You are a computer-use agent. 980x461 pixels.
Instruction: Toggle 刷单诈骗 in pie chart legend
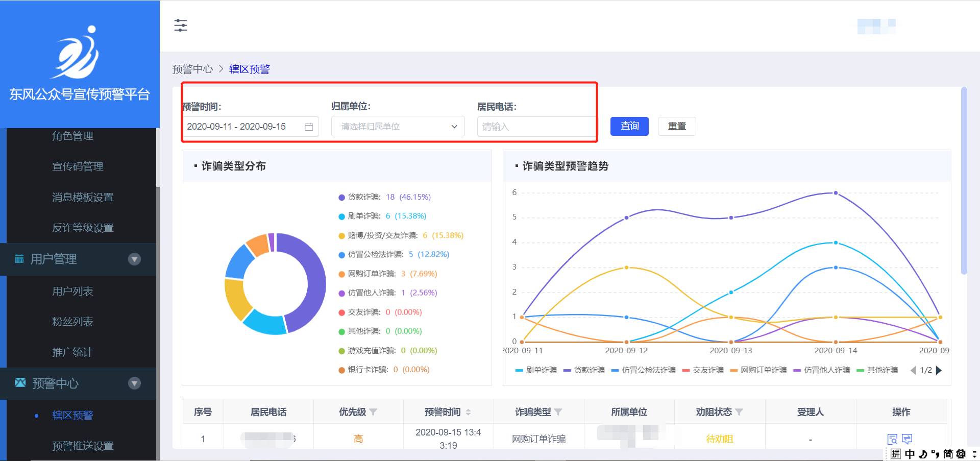pyautogui.click(x=382, y=216)
